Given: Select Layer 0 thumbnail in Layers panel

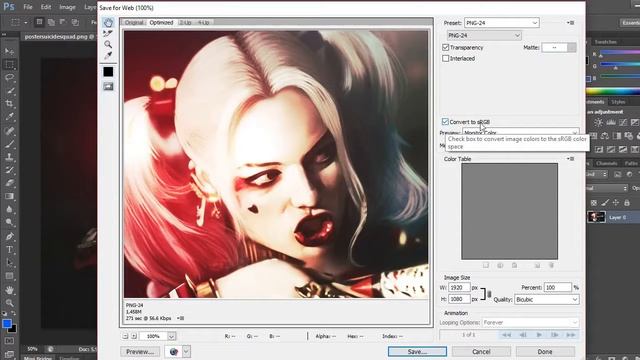Looking at the screenshot, I should [596, 217].
